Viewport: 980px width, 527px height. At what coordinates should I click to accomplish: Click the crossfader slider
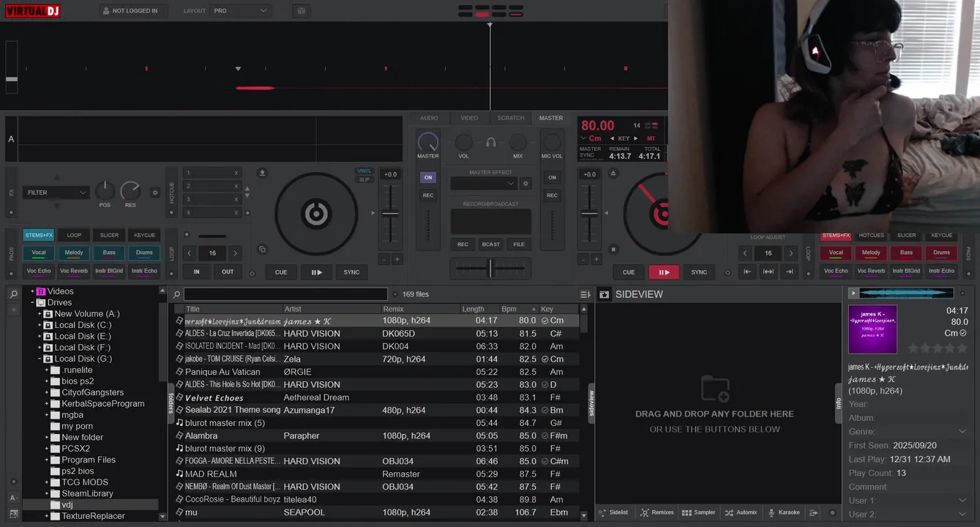tap(490, 269)
